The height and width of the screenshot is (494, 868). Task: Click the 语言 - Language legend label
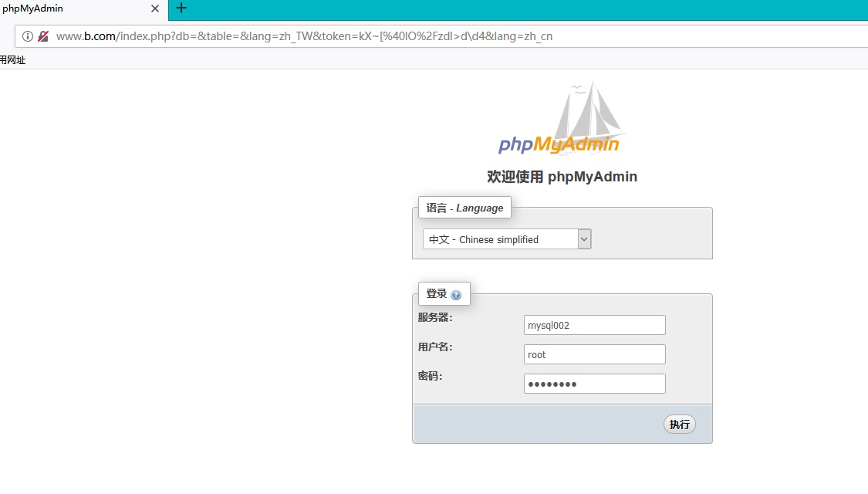click(x=464, y=208)
